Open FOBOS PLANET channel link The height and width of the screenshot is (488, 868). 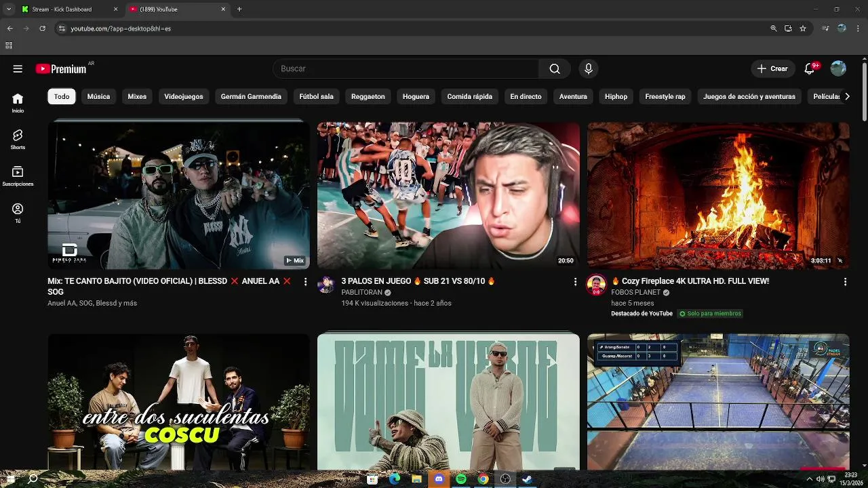coord(635,293)
